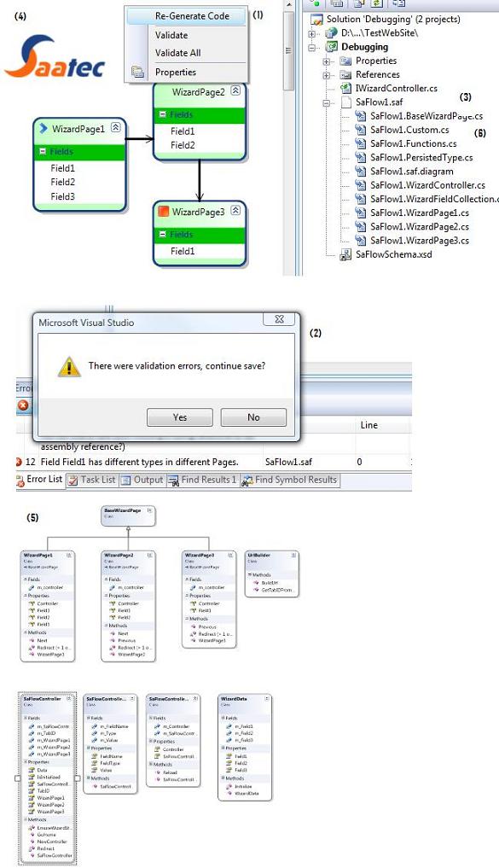Image resolution: width=499 pixels, height=868 pixels.
Task: Click the error icon on row 12
Action: click(19, 462)
